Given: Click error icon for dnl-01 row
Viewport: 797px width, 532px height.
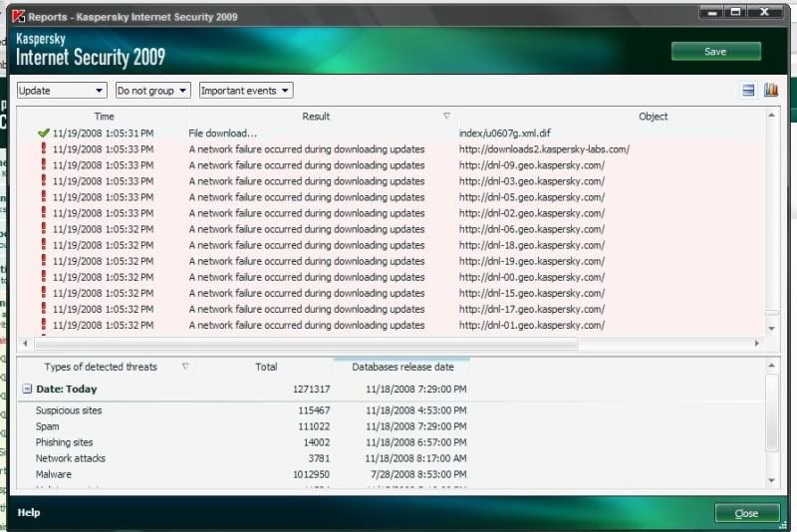Looking at the screenshot, I should coord(44,325).
